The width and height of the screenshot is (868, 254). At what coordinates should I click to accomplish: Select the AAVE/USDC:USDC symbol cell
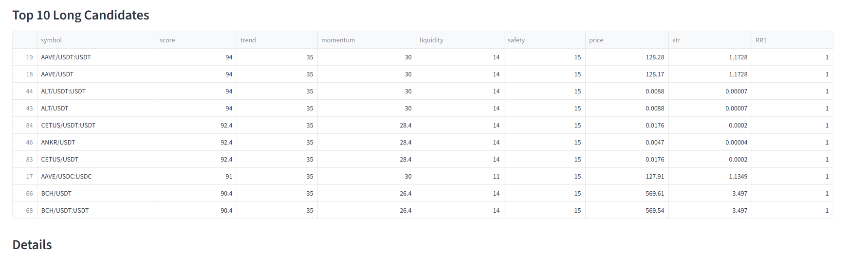coord(66,176)
